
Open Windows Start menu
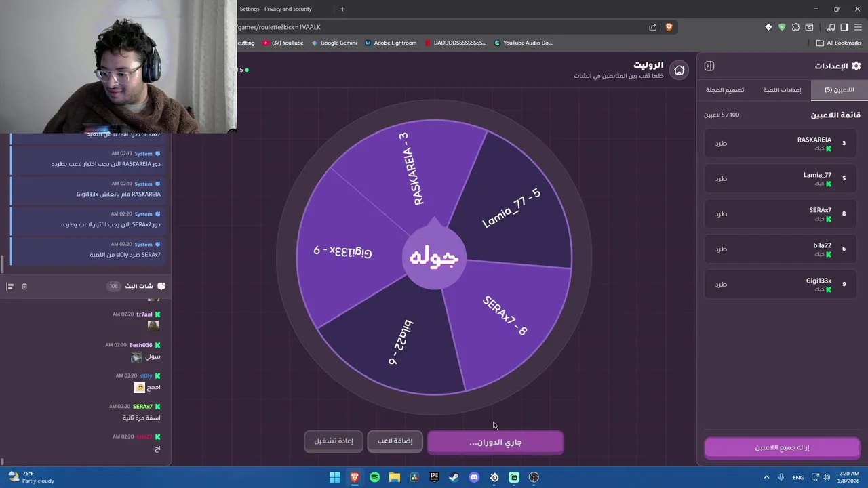pyautogui.click(x=334, y=477)
